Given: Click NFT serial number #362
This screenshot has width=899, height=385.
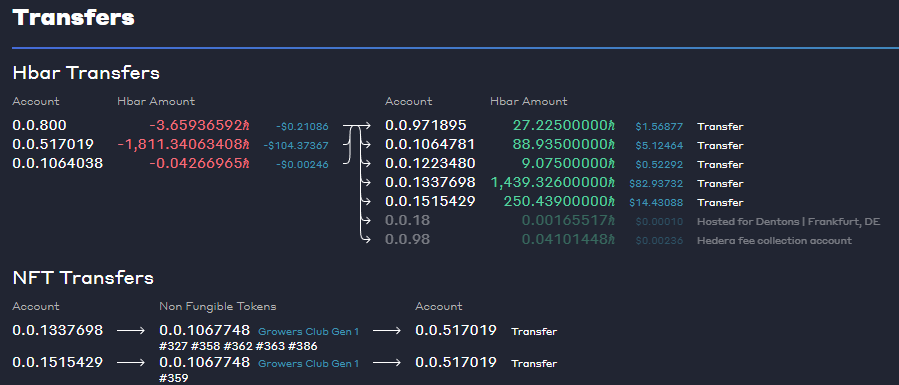Looking at the screenshot, I should click(x=238, y=346).
